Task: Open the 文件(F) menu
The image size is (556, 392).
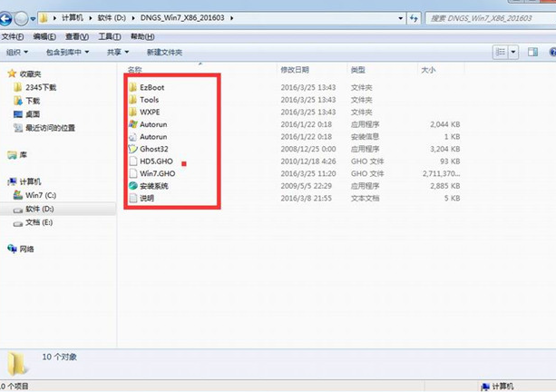Action: tap(13, 36)
